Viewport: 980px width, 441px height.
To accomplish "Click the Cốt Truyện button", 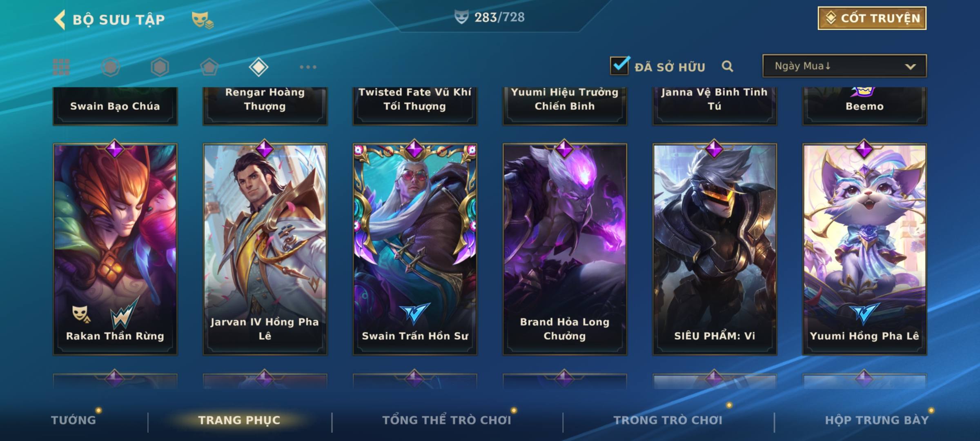I will pyautogui.click(x=872, y=18).
